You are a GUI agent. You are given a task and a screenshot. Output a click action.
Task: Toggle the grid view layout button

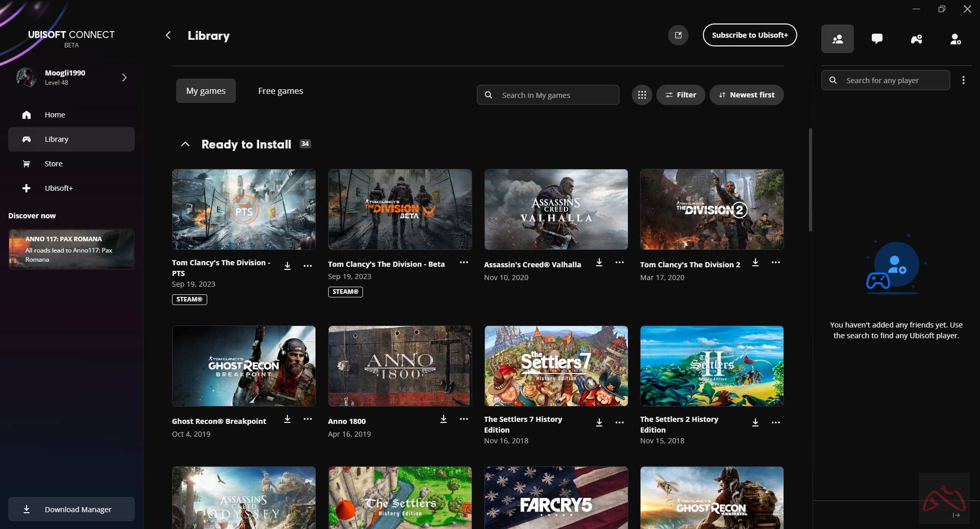point(642,95)
